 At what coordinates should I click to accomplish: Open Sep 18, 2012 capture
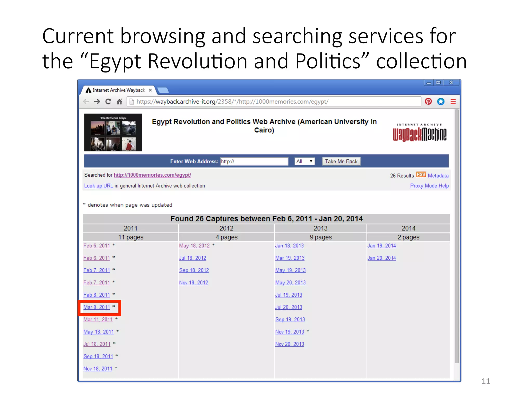[194, 270]
